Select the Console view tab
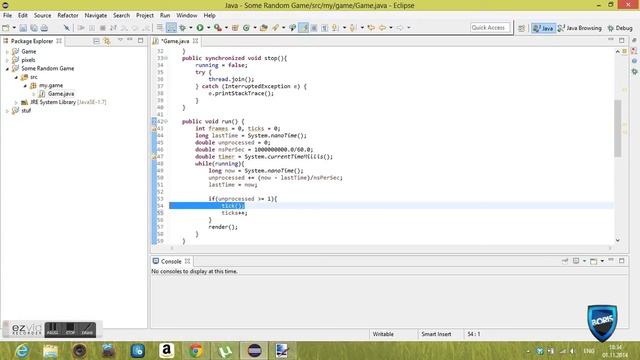This screenshot has height=360, width=640. pyautogui.click(x=171, y=261)
